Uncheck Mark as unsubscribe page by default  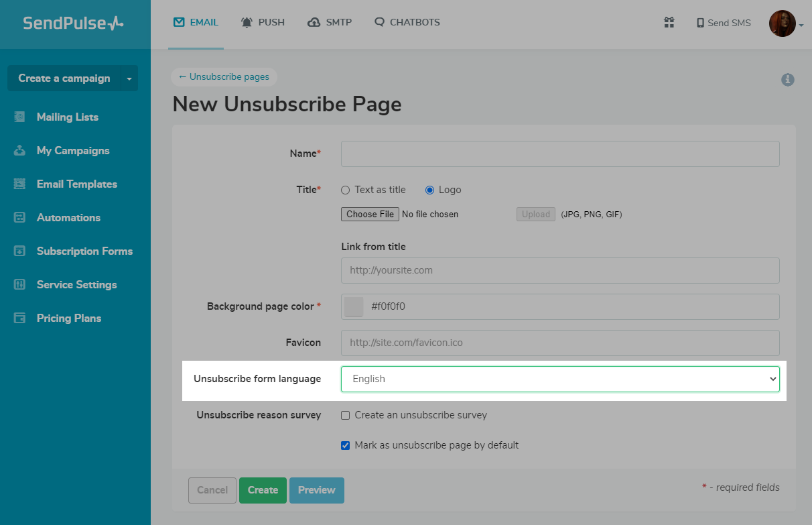pyautogui.click(x=345, y=445)
